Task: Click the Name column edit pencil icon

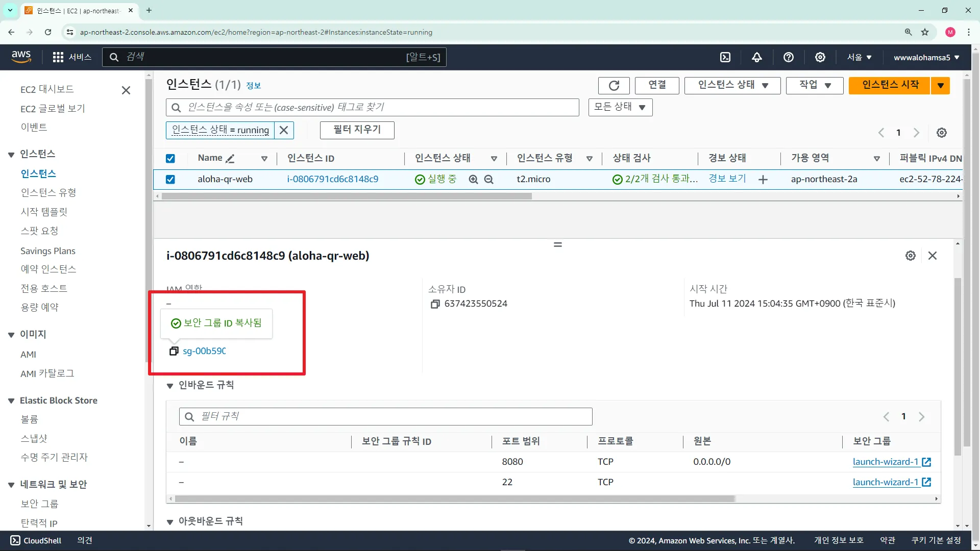Action: tap(230, 159)
